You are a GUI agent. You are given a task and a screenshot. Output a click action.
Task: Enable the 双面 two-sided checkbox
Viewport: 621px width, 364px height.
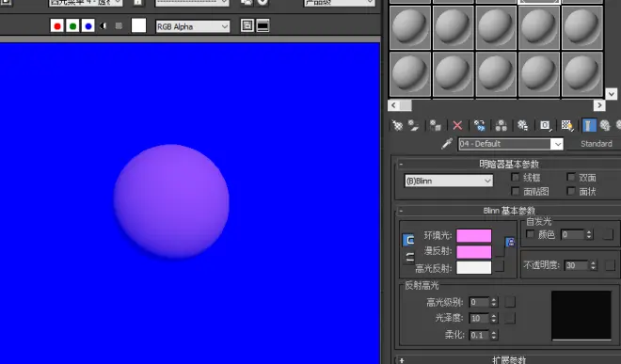571,177
